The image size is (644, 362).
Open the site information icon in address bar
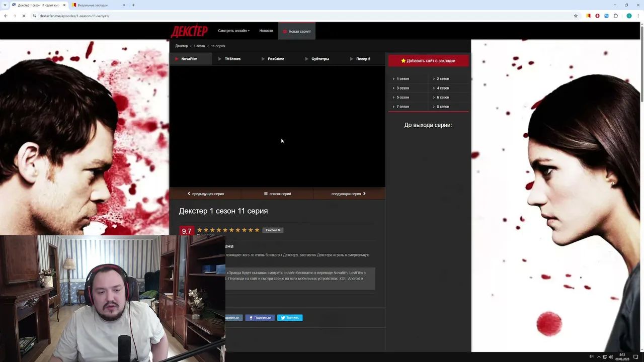tap(35, 16)
